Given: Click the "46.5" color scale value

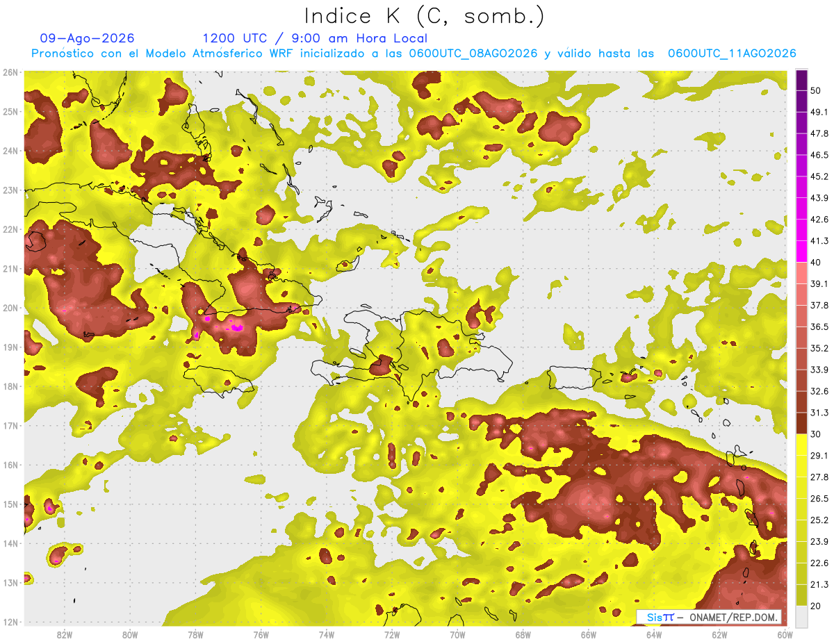Looking at the screenshot, I should [x=819, y=155].
